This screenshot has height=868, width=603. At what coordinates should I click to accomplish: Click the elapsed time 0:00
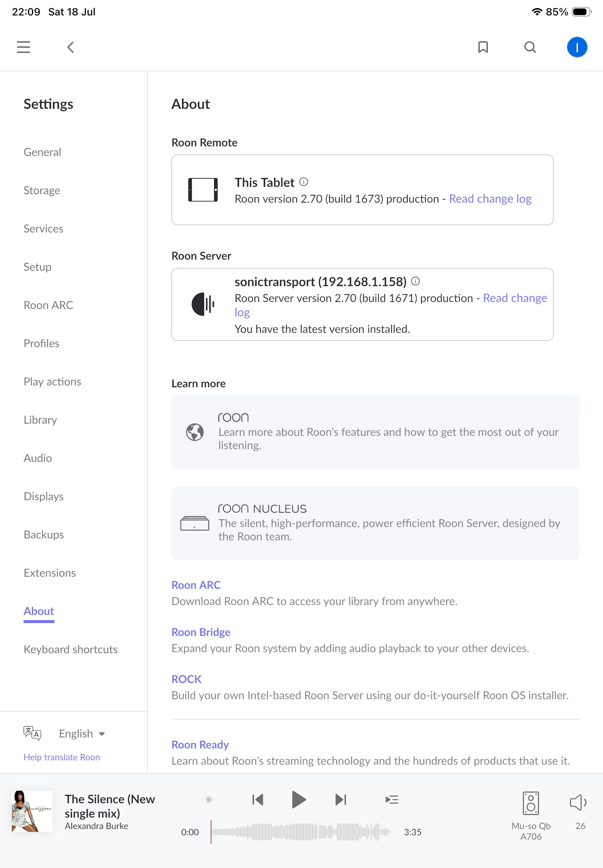tap(190, 832)
